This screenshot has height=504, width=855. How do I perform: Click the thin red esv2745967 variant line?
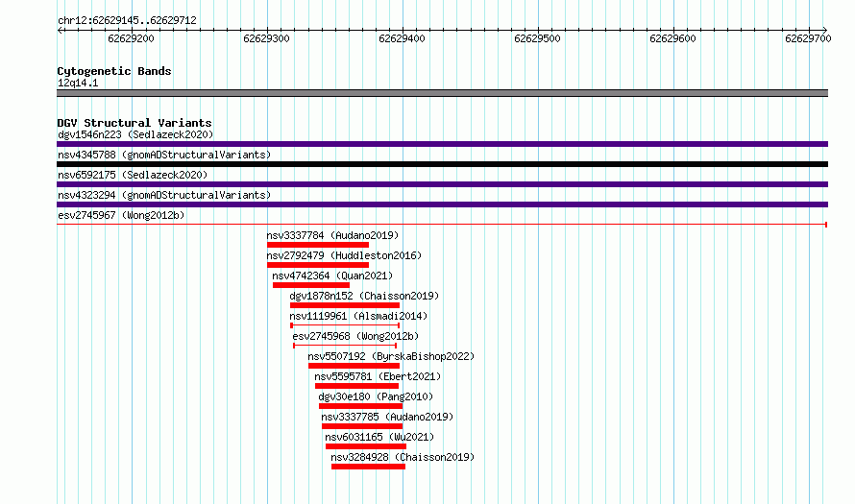pyautogui.click(x=442, y=225)
